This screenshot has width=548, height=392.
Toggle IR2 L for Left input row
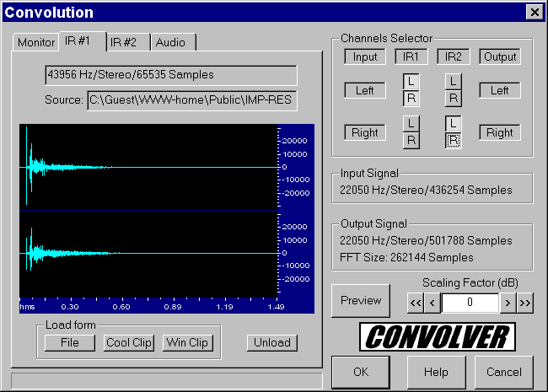pos(454,82)
